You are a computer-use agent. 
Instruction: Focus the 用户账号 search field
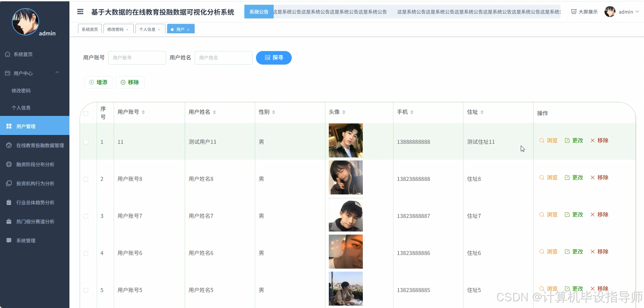pos(137,58)
